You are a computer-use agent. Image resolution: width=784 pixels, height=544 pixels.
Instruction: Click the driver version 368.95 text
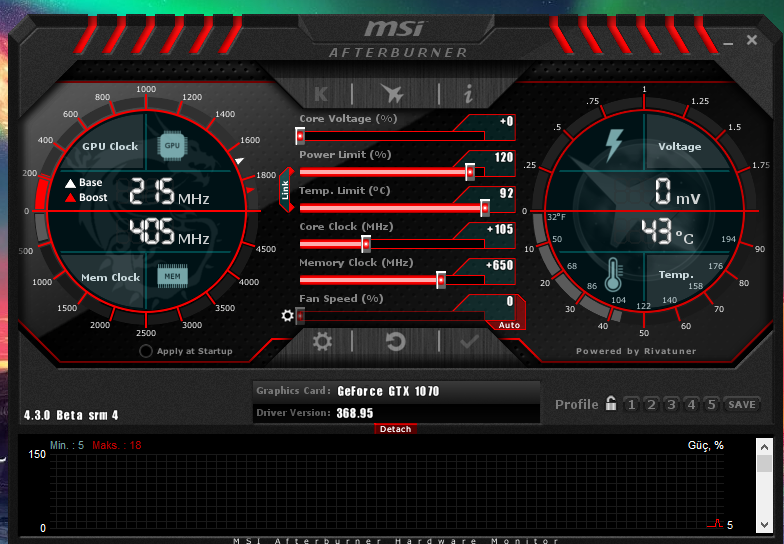click(355, 413)
